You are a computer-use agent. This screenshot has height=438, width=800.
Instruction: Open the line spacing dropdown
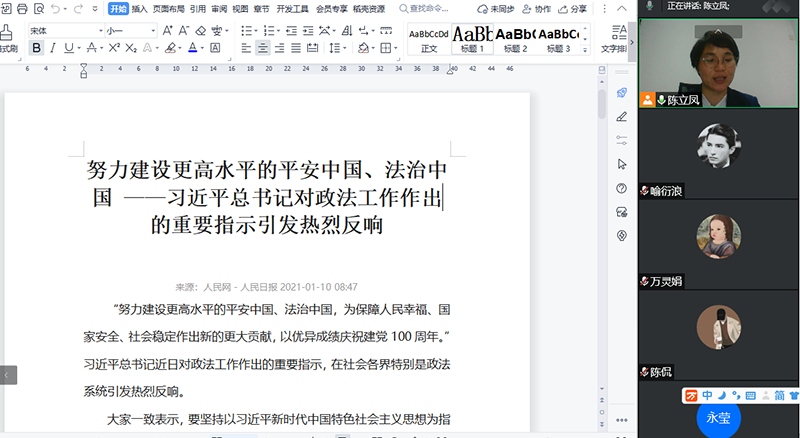[x=345, y=48]
